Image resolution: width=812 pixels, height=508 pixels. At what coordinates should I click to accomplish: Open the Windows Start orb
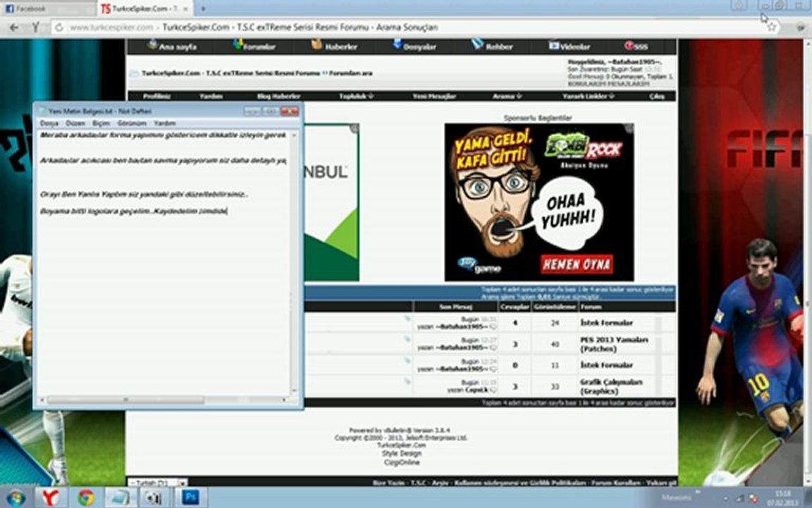coord(16,497)
